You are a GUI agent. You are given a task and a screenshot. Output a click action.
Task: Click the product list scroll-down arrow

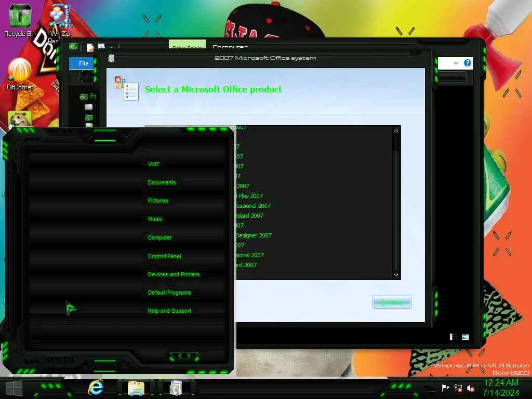pos(396,275)
